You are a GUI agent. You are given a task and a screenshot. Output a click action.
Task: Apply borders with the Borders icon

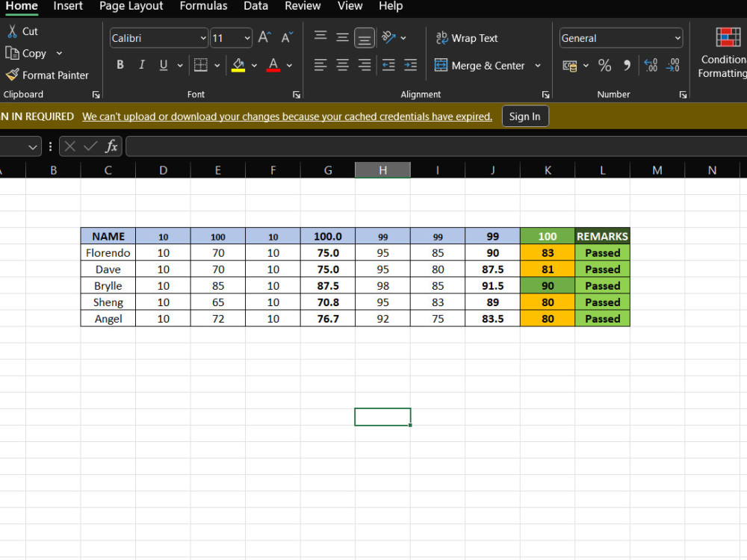tap(200, 65)
